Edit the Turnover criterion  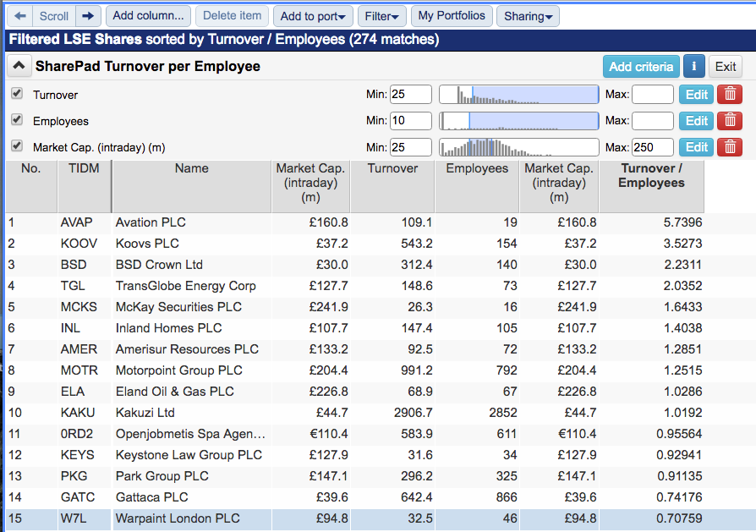[696, 95]
